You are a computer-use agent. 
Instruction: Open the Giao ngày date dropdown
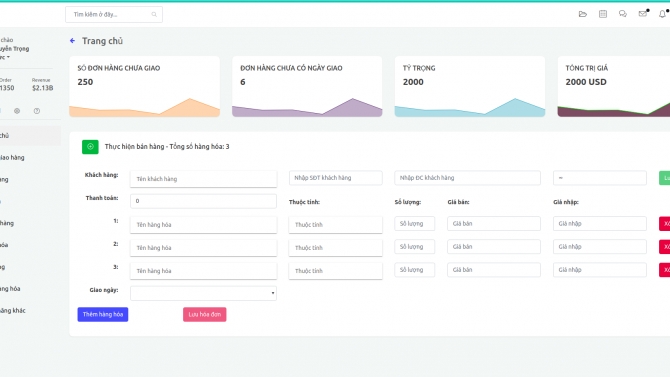tap(203, 293)
